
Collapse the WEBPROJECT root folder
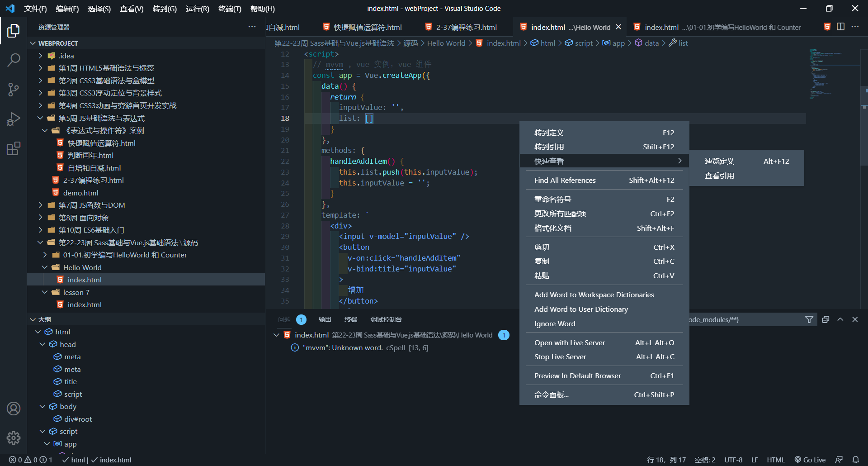click(33, 43)
